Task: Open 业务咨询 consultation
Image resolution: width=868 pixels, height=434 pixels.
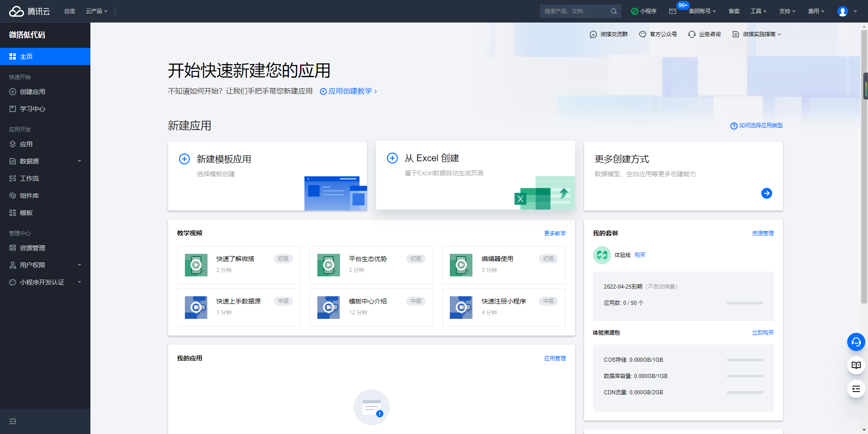Action: coord(704,34)
